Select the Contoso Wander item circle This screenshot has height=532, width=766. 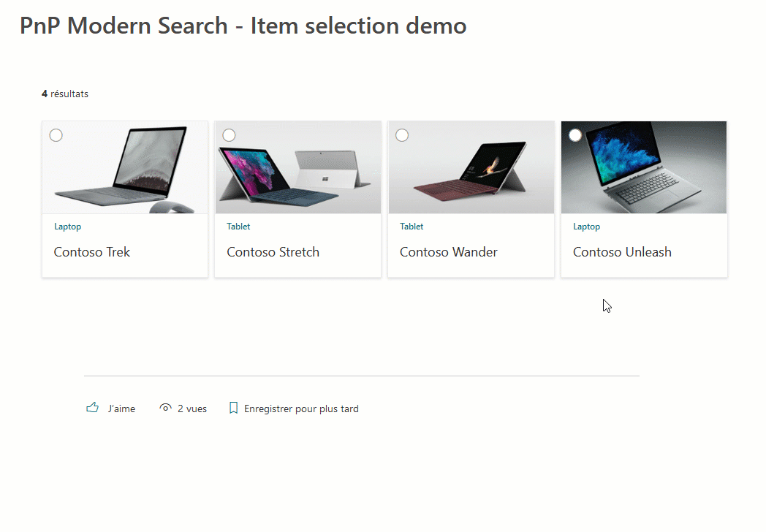(402, 135)
